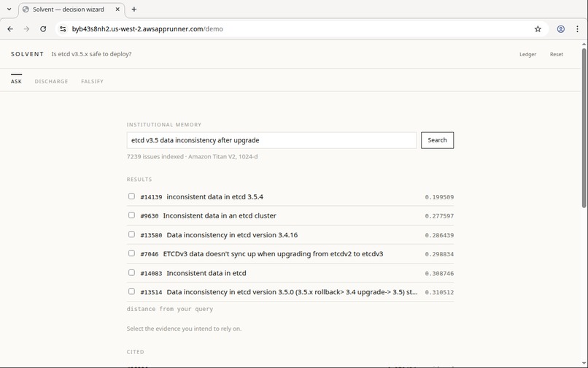Switch to the DISCHARGE tab
The height and width of the screenshot is (368, 588).
pos(51,81)
